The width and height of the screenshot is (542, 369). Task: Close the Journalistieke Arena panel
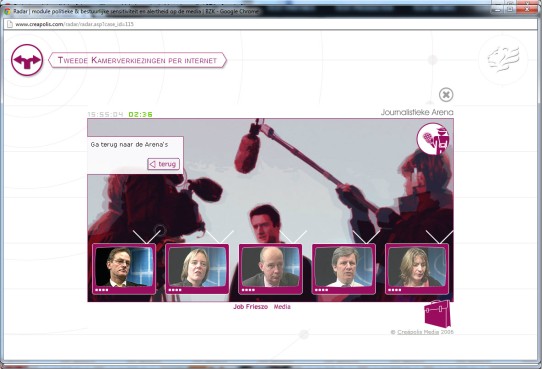point(446,95)
